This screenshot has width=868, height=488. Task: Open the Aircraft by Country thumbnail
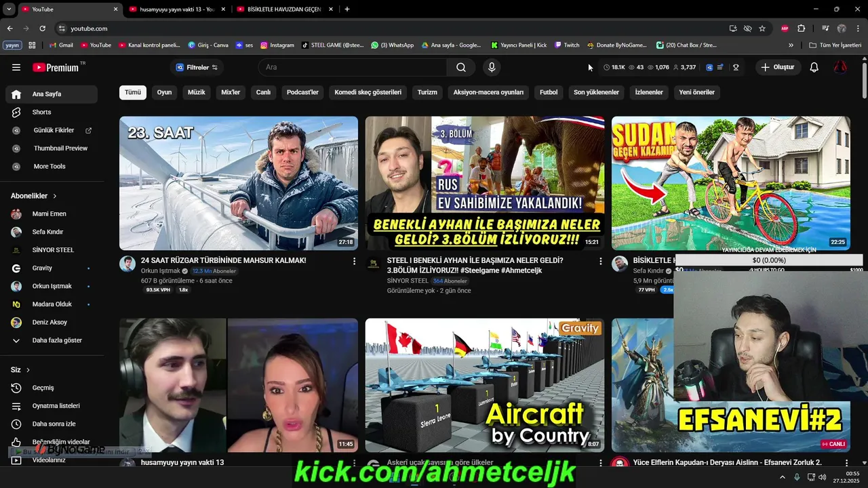point(484,385)
